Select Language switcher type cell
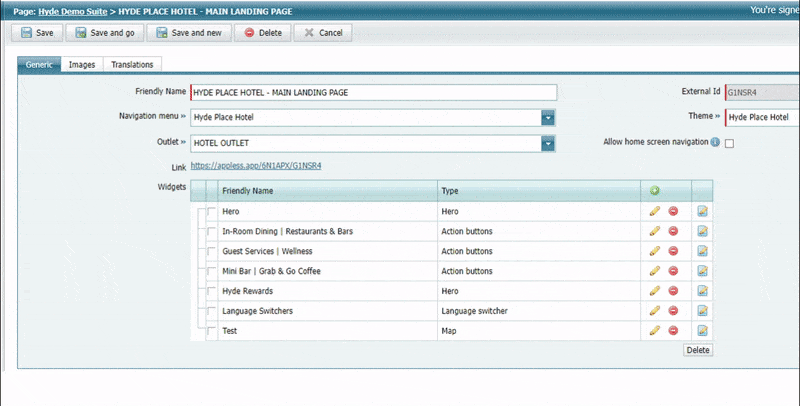 (x=539, y=311)
